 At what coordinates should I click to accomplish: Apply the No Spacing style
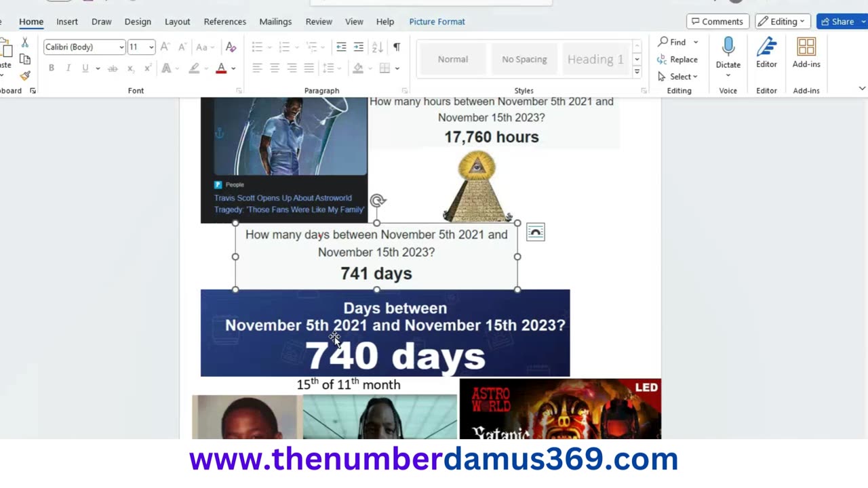point(524,59)
